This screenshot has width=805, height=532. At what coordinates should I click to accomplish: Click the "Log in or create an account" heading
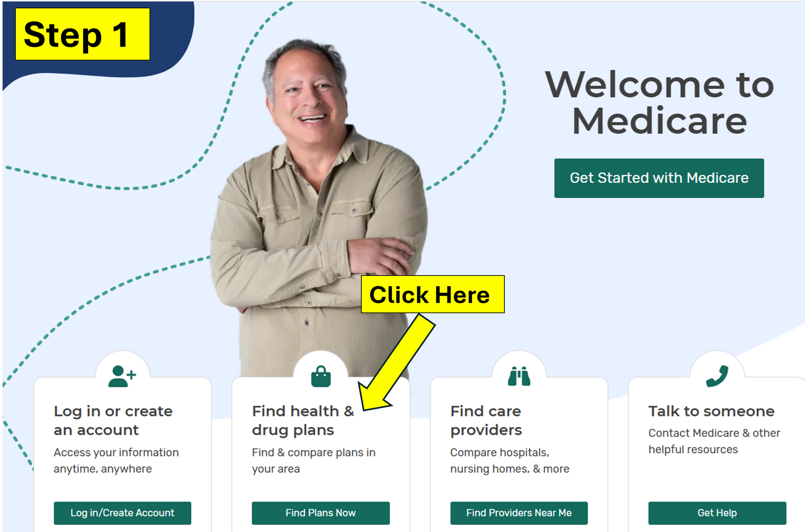click(113, 420)
